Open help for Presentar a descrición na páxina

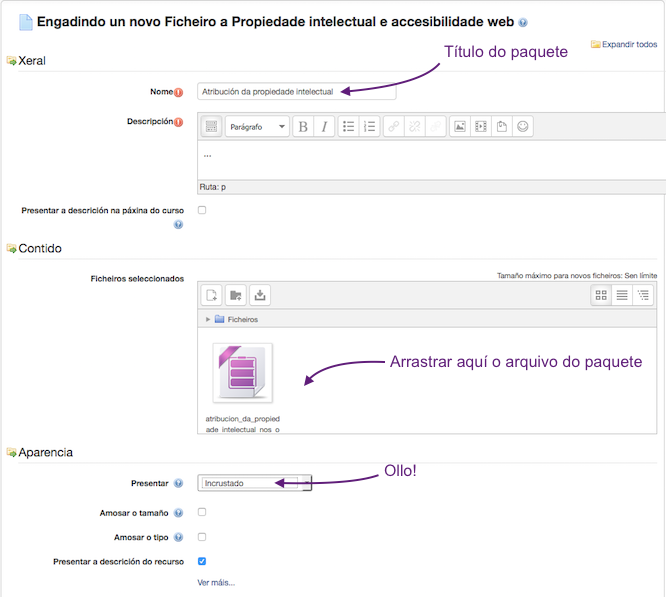(178, 225)
